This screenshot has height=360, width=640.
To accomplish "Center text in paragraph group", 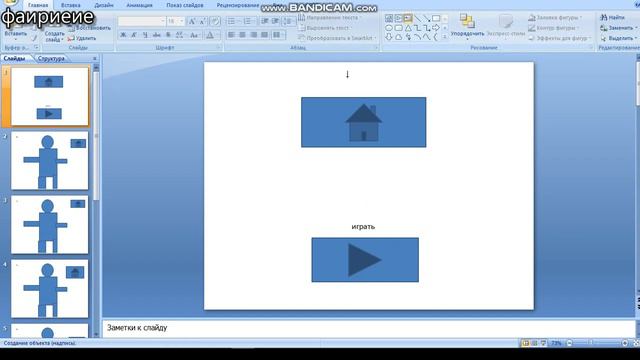I will coord(242,36).
